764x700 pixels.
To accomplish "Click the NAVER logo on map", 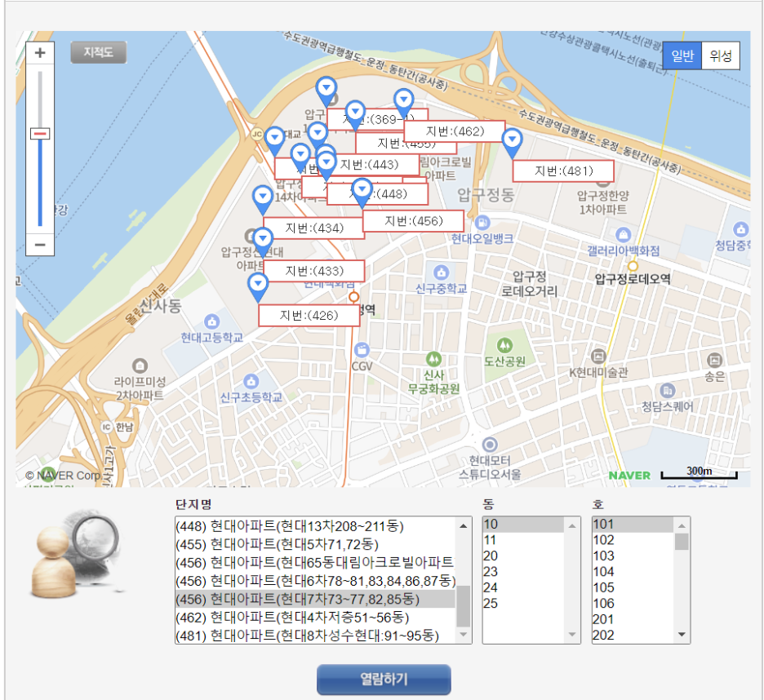I will click(x=629, y=476).
